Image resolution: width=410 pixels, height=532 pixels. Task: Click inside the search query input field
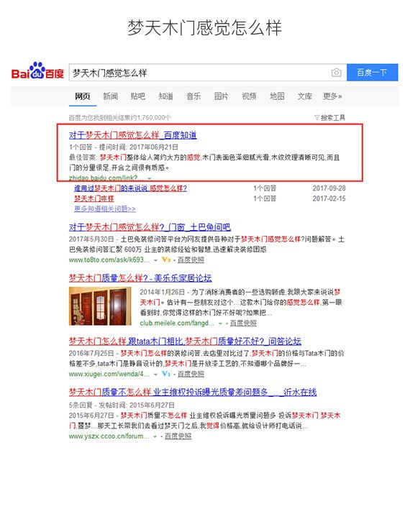(x=200, y=73)
